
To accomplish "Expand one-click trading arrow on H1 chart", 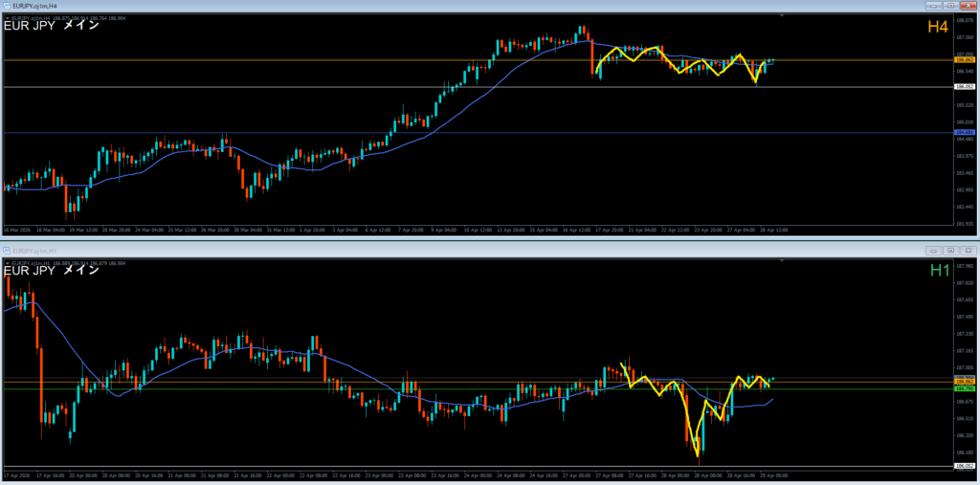I will click(x=7, y=261).
